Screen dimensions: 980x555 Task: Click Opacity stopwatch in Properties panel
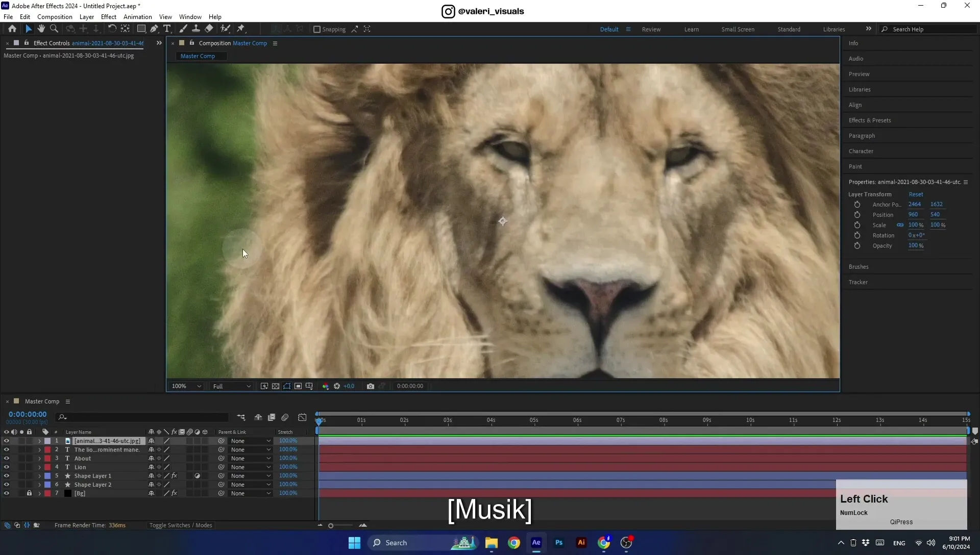click(857, 246)
